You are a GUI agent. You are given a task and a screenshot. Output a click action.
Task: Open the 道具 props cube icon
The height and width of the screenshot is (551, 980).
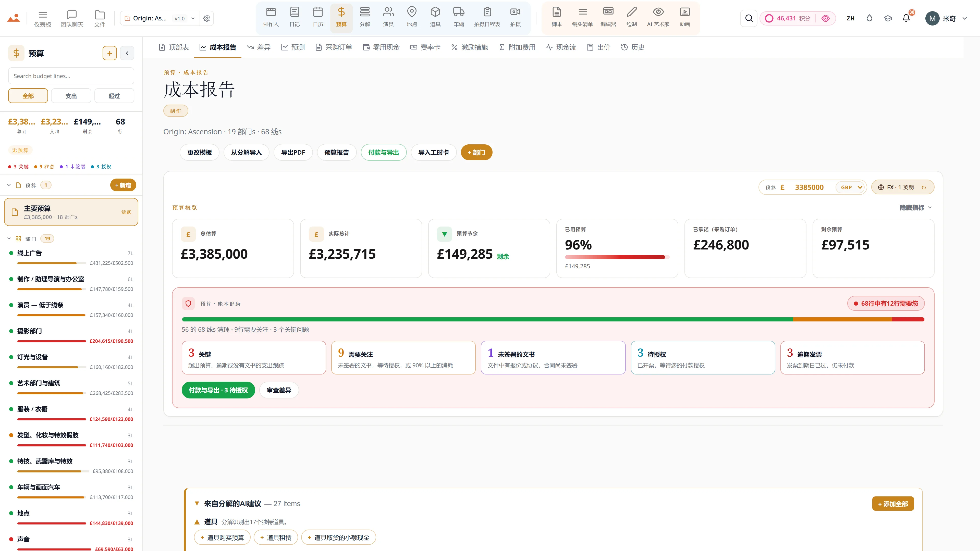click(435, 18)
